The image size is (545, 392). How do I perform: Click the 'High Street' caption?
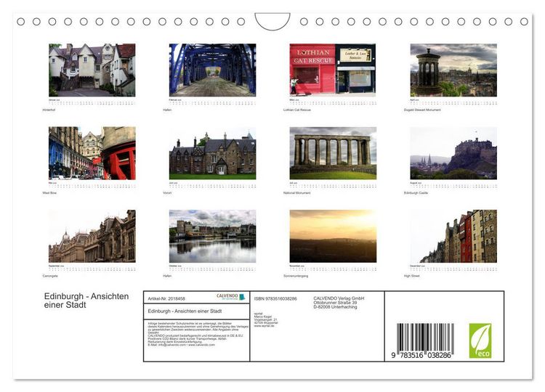coord(411,276)
